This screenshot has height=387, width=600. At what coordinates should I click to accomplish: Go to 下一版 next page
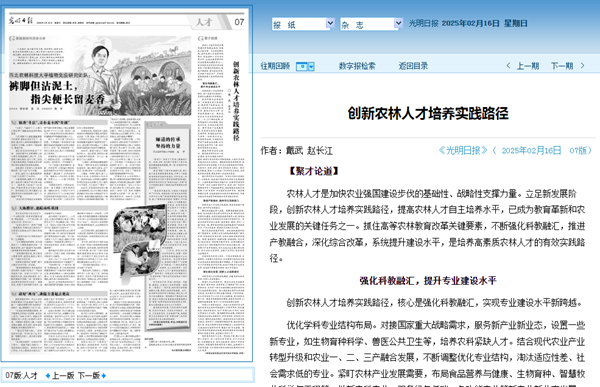(89, 376)
